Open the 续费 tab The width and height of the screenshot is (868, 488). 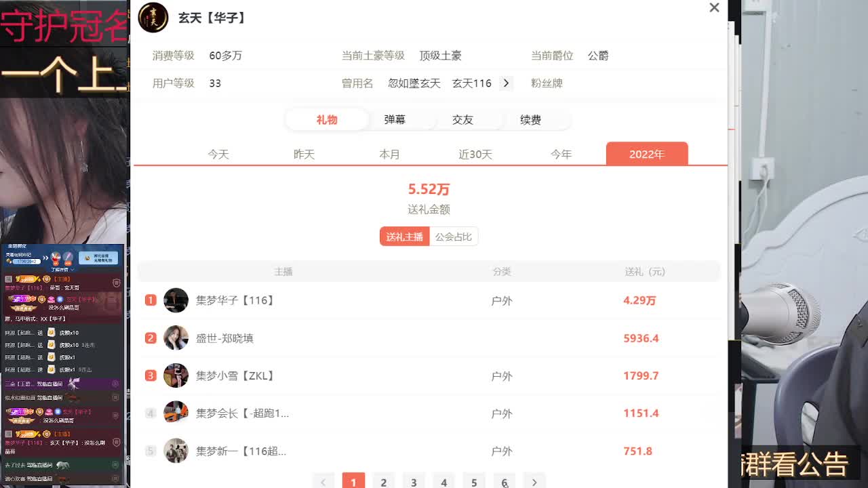[530, 120]
